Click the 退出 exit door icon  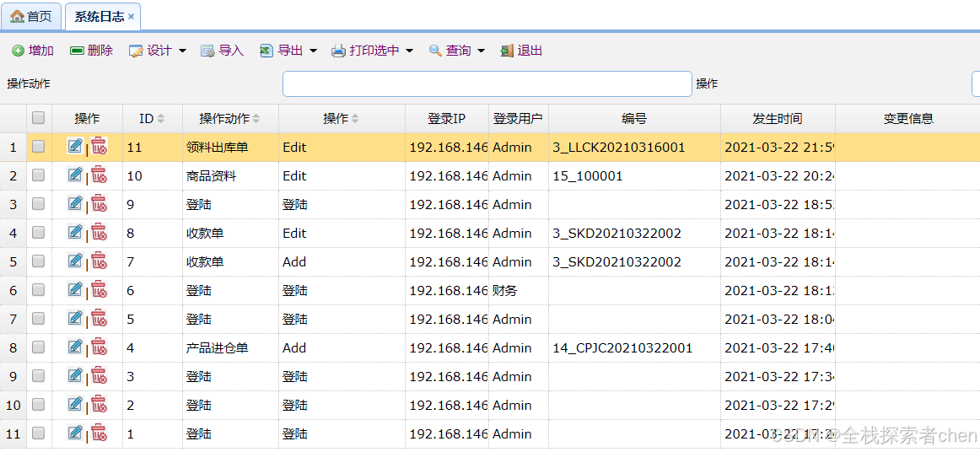(x=507, y=51)
